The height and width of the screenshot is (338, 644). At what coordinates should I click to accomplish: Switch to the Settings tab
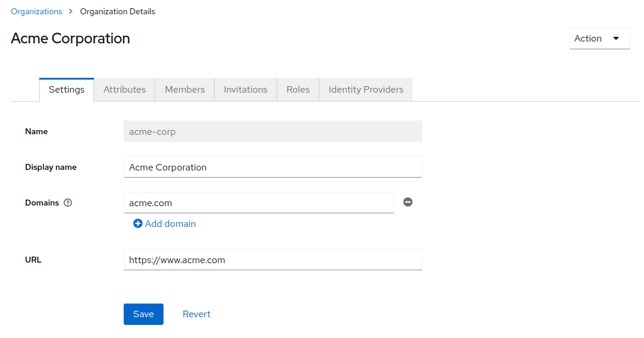67,90
